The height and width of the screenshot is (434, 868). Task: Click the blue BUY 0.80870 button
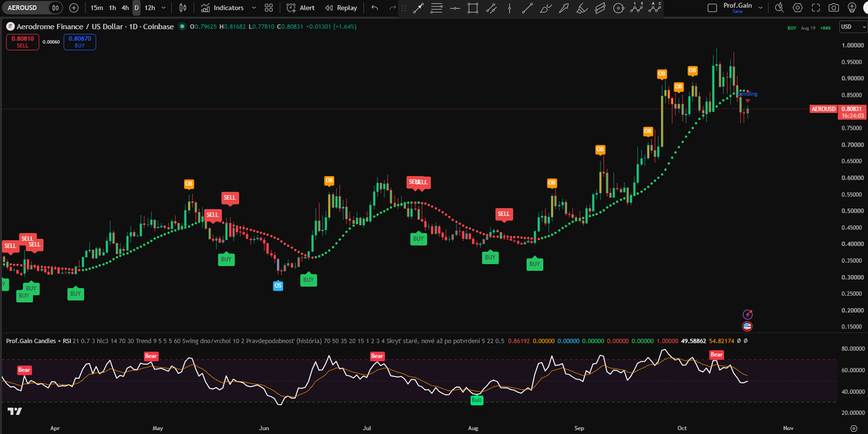80,42
